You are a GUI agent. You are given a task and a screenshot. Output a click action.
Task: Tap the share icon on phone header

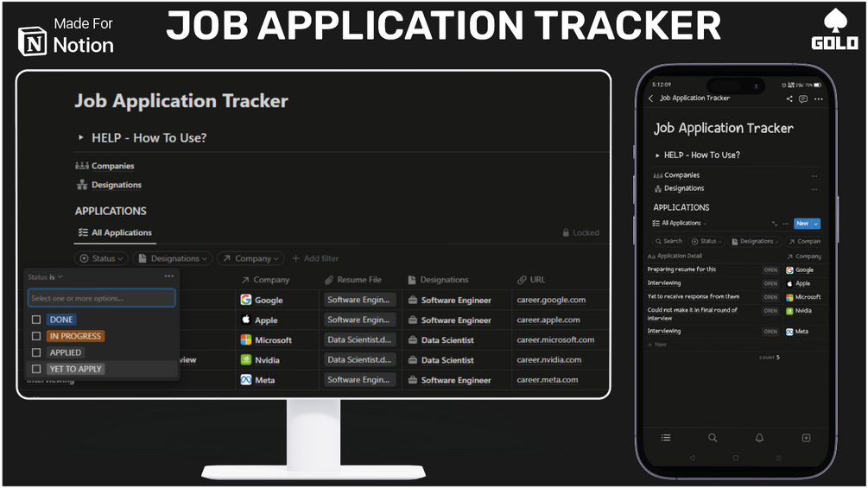pos(789,98)
